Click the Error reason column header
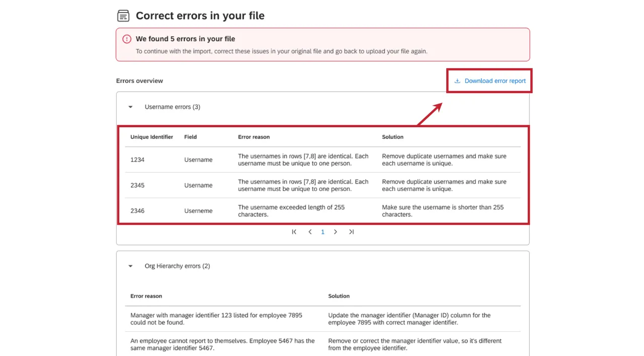The image size is (644, 356). 254,137
